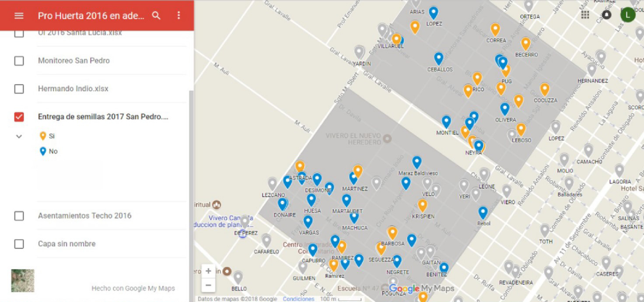Enable the Monitoreo San Pedro layer
Screen dimensions: 644x302
pos(19,61)
